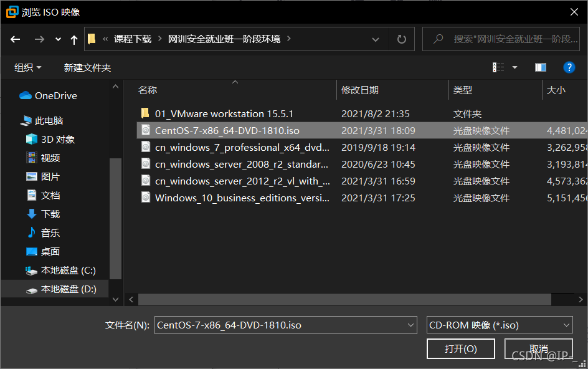Viewport: 588px width, 369px height.
Task: Go up one folder level
Action: click(x=74, y=39)
